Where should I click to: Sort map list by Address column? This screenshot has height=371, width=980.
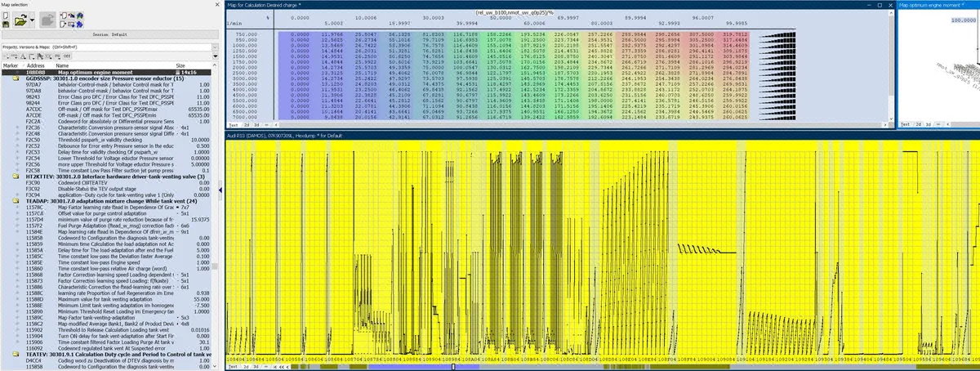(x=36, y=65)
